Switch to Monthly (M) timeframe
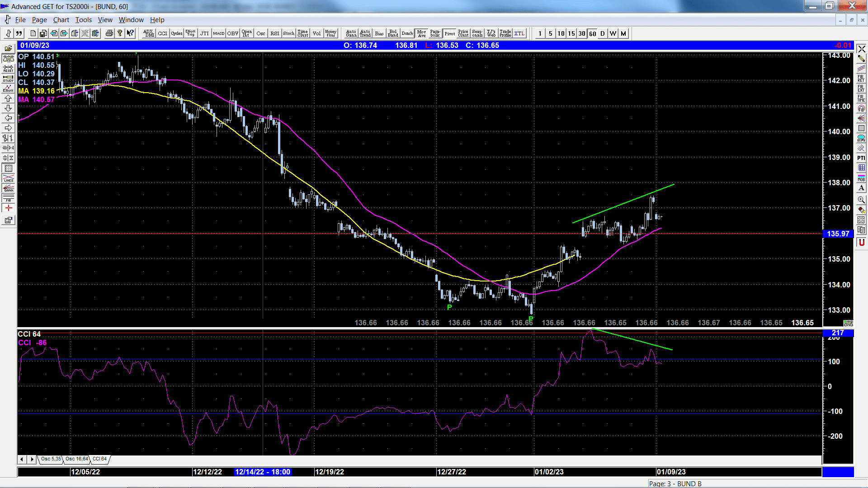Screen dimensions: 868x488 [x=623, y=33]
